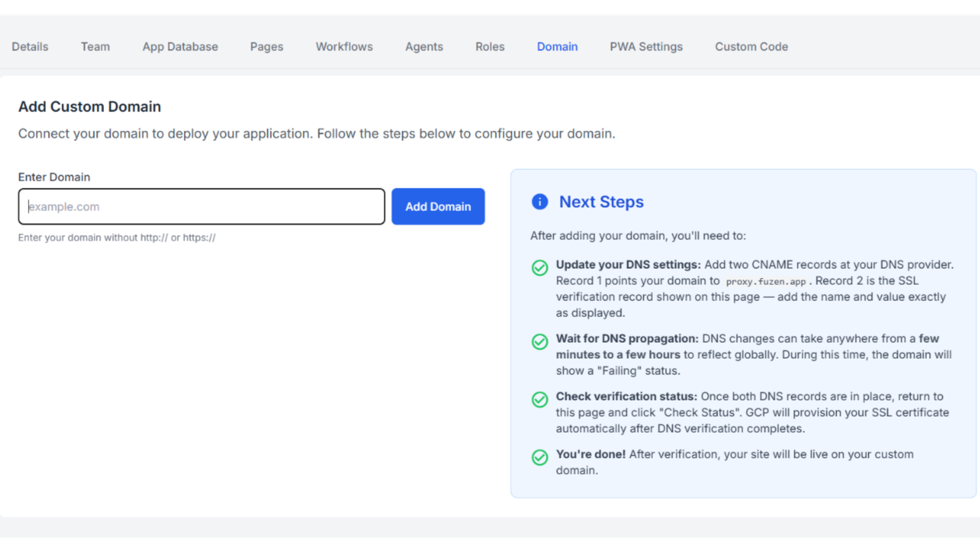Click the Next Steps heading text
The height and width of the screenshot is (551, 980).
tap(601, 201)
